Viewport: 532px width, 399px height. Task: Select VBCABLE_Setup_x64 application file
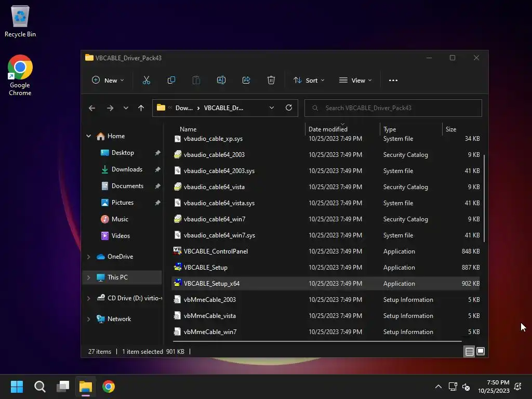(325, 284)
